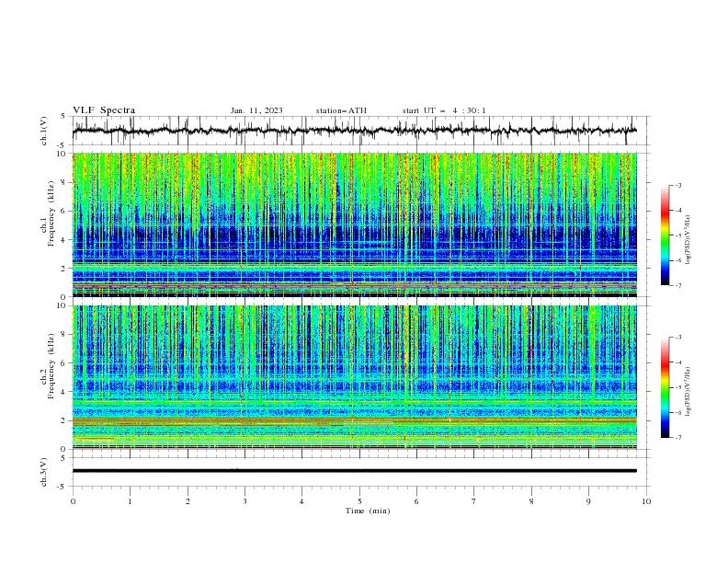Select the log(PSD) label beside the ch.2 colorbar
The height and width of the screenshot is (563, 728).
coord(688,392)
